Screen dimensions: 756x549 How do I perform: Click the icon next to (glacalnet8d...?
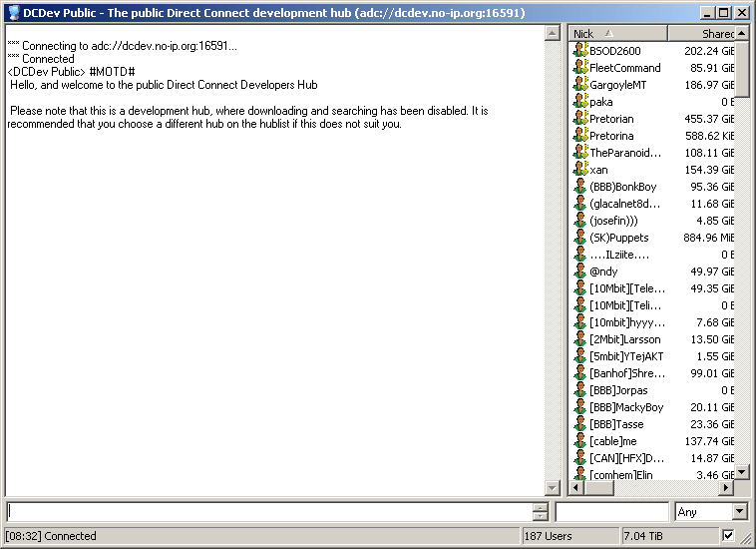580,203
